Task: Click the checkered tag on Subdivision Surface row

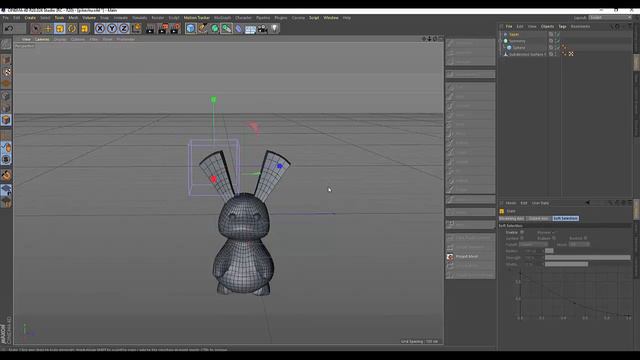Action: [x=571, y=54]
